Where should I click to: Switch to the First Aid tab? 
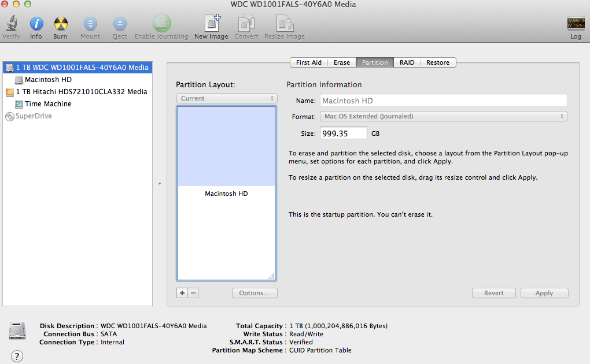tap(308, 62)
